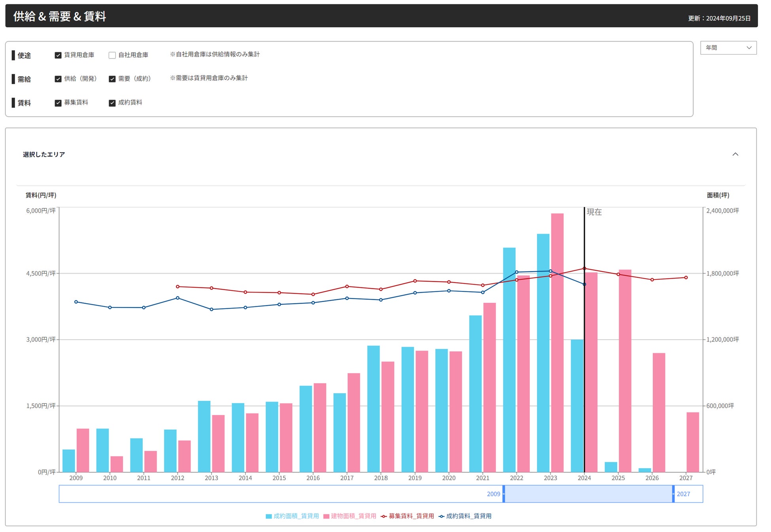
Task: Uncheck the 成約賃料 checkbox
Action: pyautogui.click(x=112, y=103)
